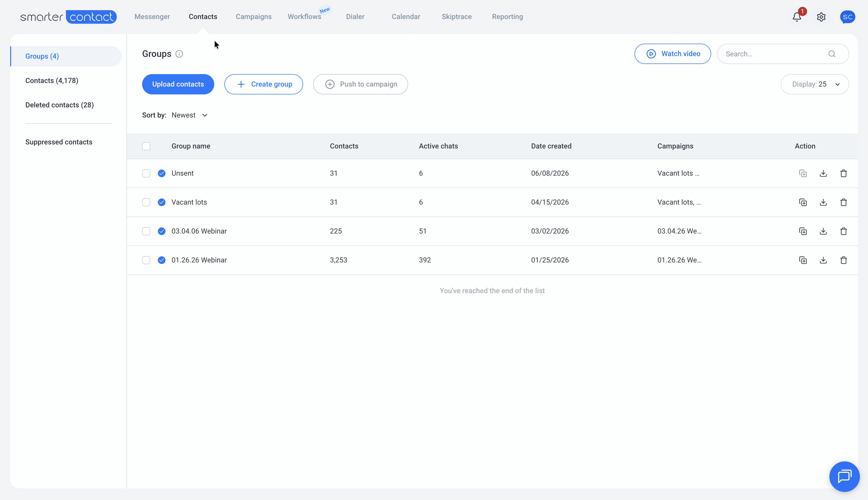
Task: Duplicate the 01.26.26 Webinar group
Action: click(803, 260)
